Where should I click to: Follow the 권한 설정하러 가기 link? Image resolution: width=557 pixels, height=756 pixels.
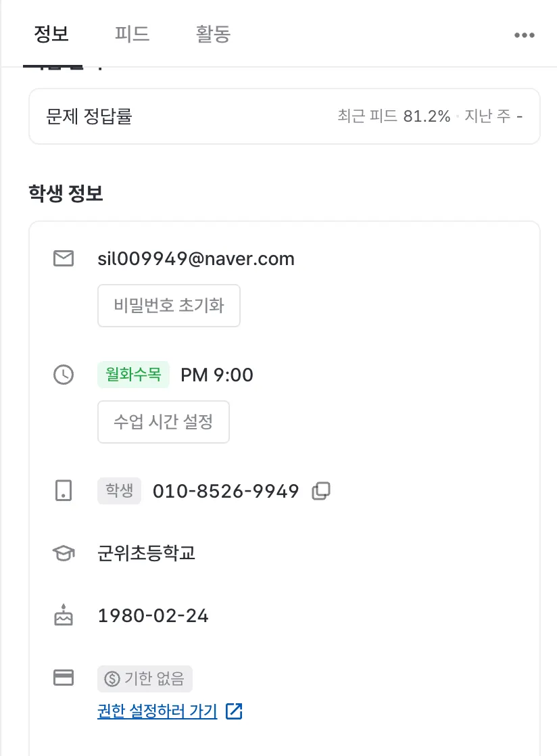point(158,711)
